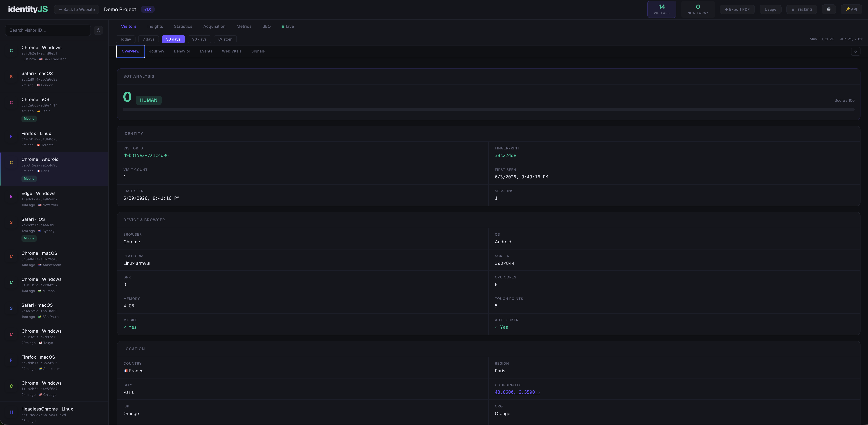Open coordinates link 48.8600, 2.3500
The height and width of the screenshot is (425, 868).
[517, 392]
